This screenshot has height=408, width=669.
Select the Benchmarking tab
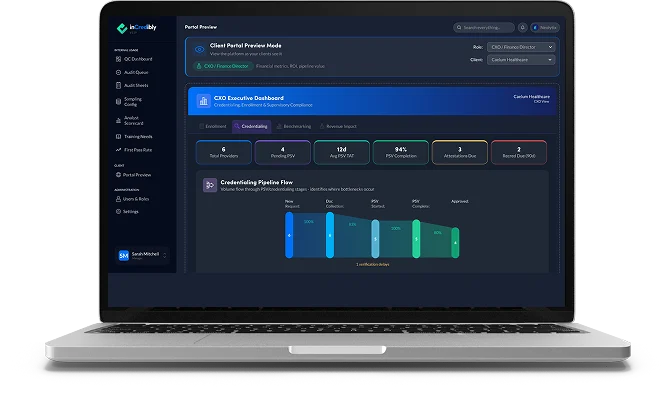point(295,127)
